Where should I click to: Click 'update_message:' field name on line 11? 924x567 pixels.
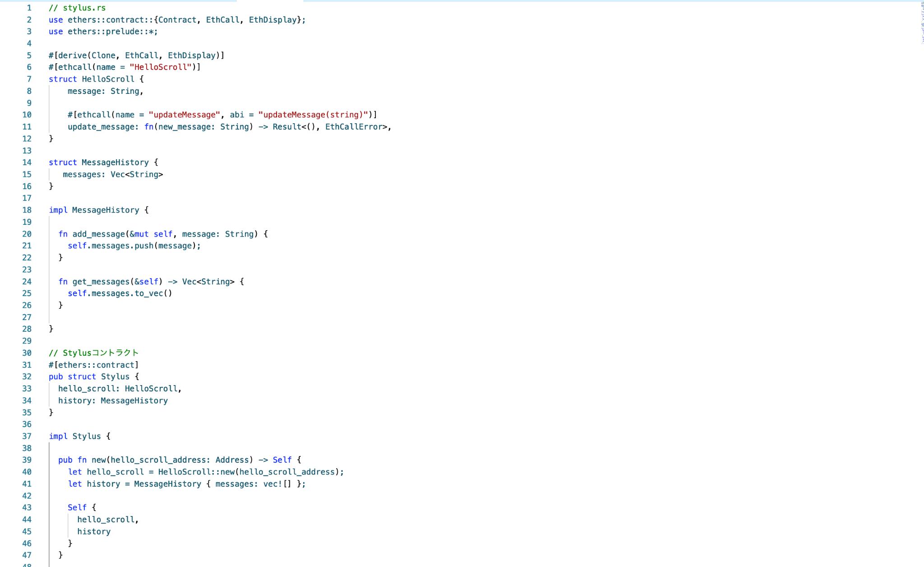[x=103, y=127]
